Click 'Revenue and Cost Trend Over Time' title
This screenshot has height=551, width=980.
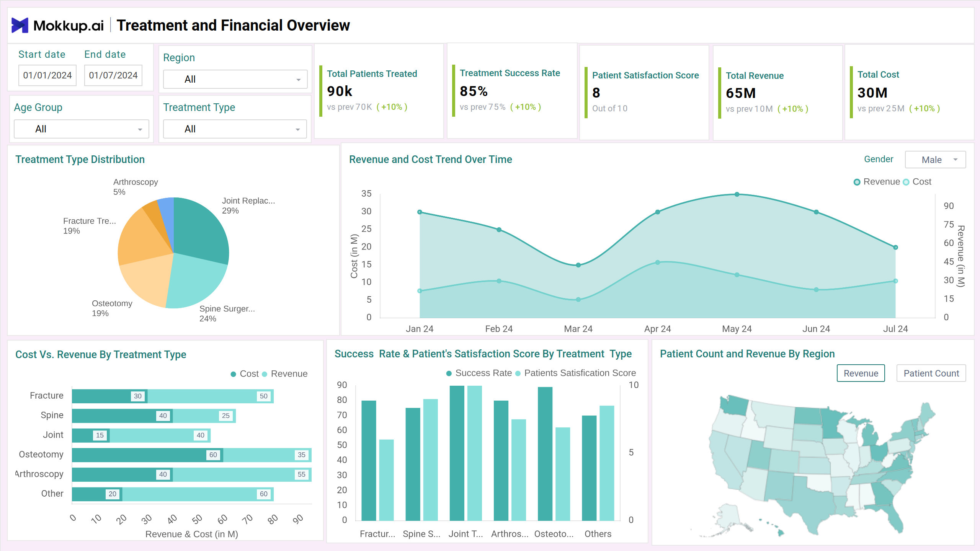(430, 159)
